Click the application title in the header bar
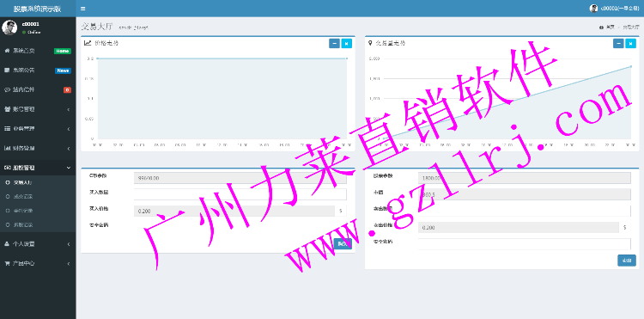The height and width of the screenshot is (319, 644). (x=38, y=9)
